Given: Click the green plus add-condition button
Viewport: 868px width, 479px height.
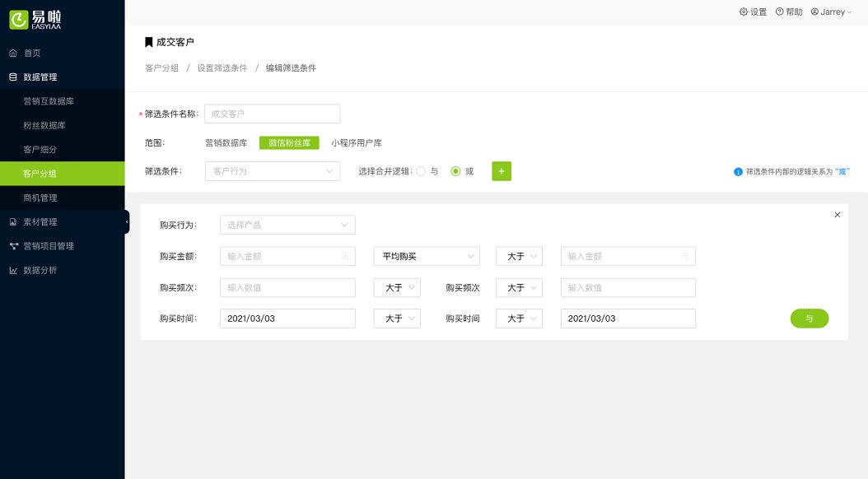Looking at the screenshot, I should 502,171.
